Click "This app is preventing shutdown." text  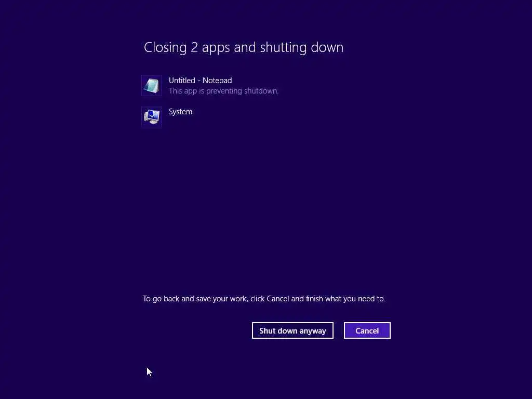pyautogui.click(x=223, y=91)
